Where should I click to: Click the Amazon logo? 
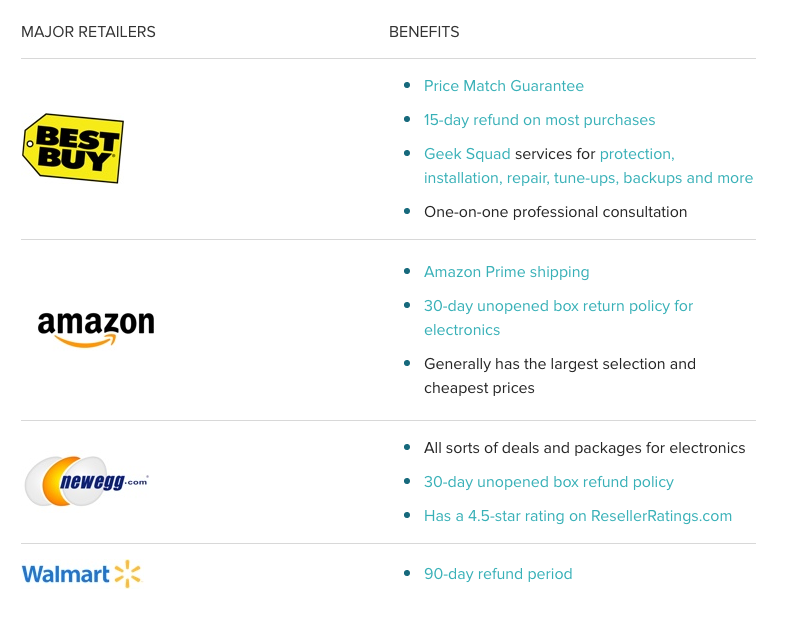(96, 329)
